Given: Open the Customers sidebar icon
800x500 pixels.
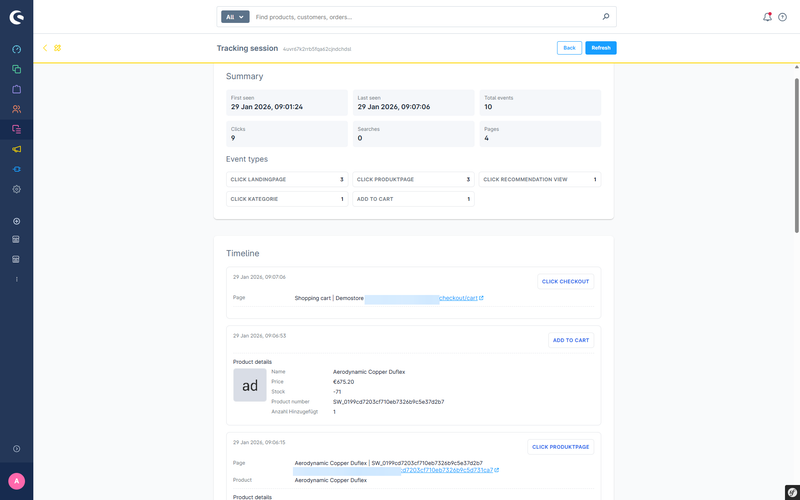Looking at the screenshot, I should pyautogui.click(x=16, y=109).
